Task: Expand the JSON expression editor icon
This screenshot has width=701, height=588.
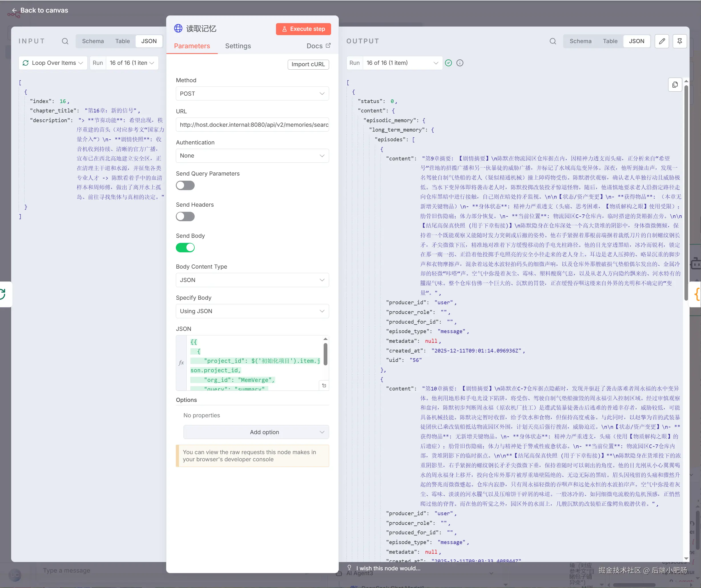Action: pyautogui.click(x=324, y=385)
